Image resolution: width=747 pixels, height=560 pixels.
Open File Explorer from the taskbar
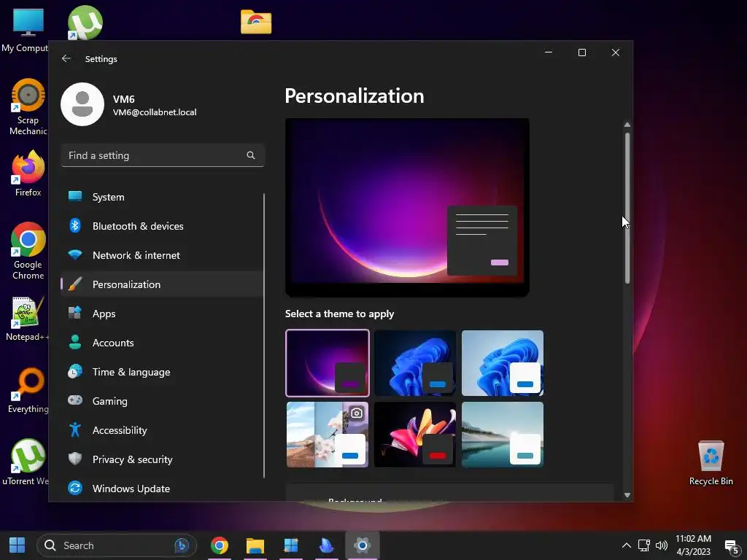click(255, 545)
